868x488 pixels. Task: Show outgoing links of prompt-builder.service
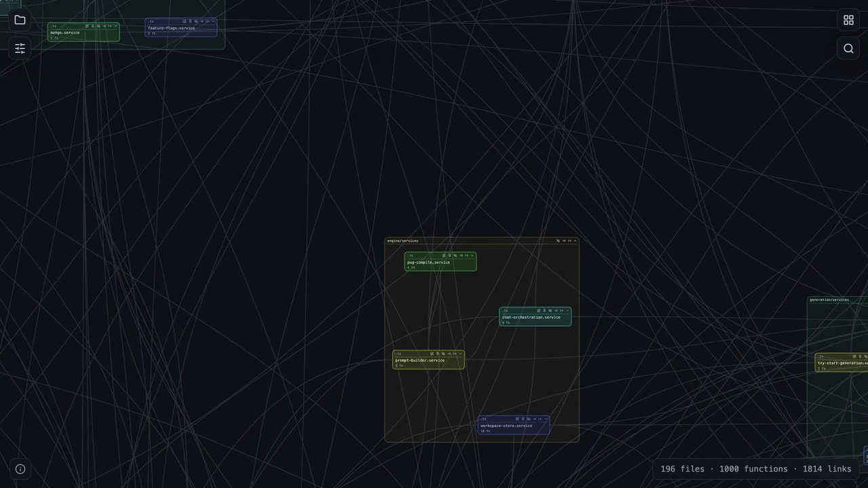tap(454, 354)
